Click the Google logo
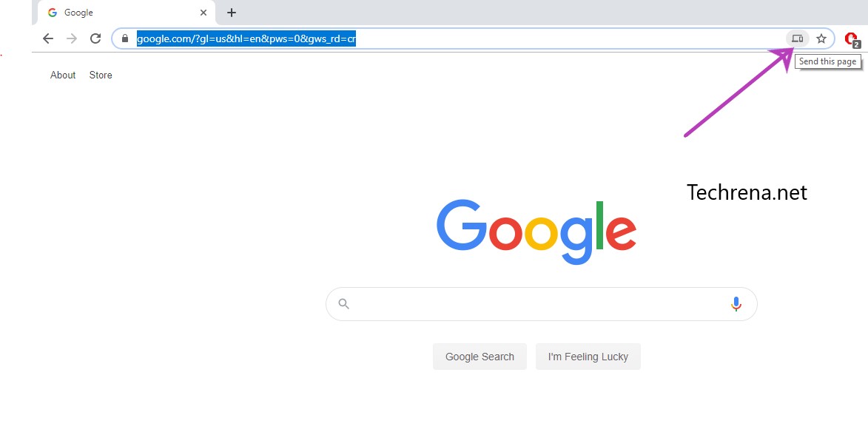 [536, 232]
